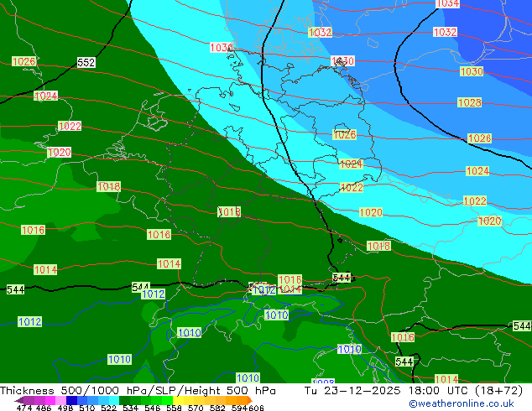The height and width of the screenshot is (411, 532).
Task: Click the 544 label at left map edge
Action: (x=15, y=289)
